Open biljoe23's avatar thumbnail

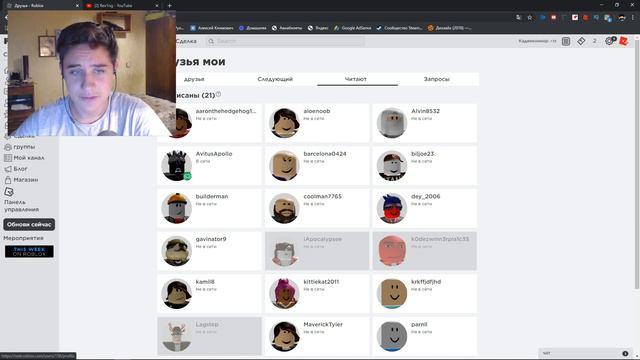392,166
